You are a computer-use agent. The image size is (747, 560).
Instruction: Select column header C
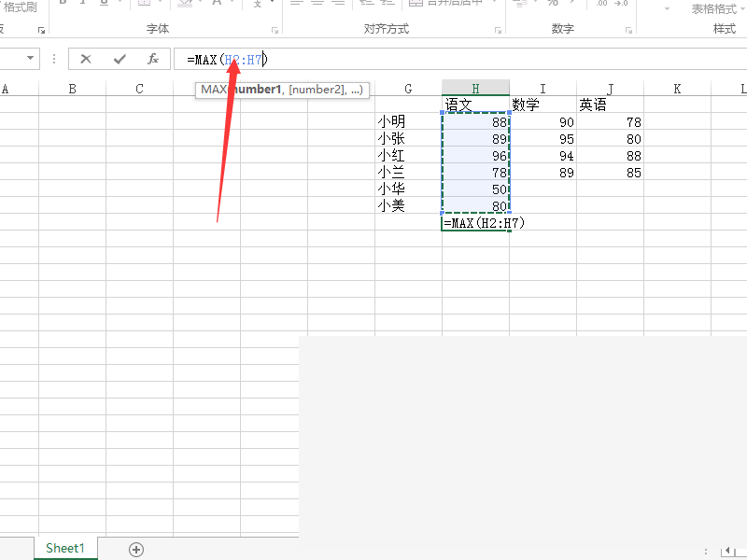click(x=139, y=89)
